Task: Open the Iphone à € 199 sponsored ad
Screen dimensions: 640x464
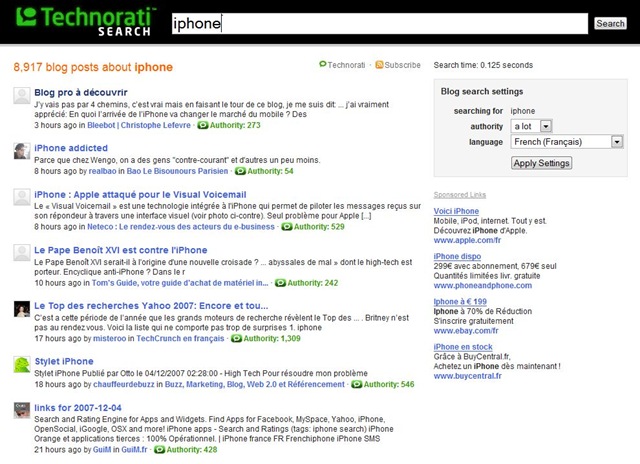Action: (x=460, y=302)
